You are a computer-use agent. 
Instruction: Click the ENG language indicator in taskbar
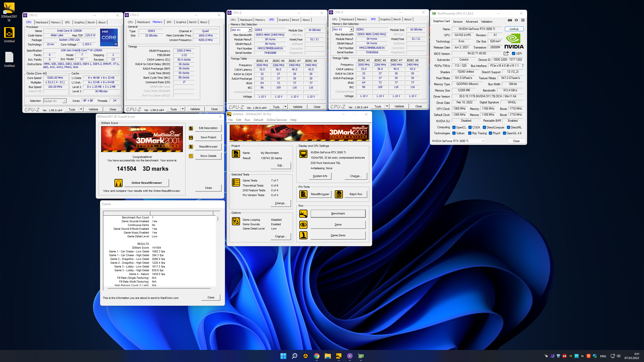click(603, 356)
